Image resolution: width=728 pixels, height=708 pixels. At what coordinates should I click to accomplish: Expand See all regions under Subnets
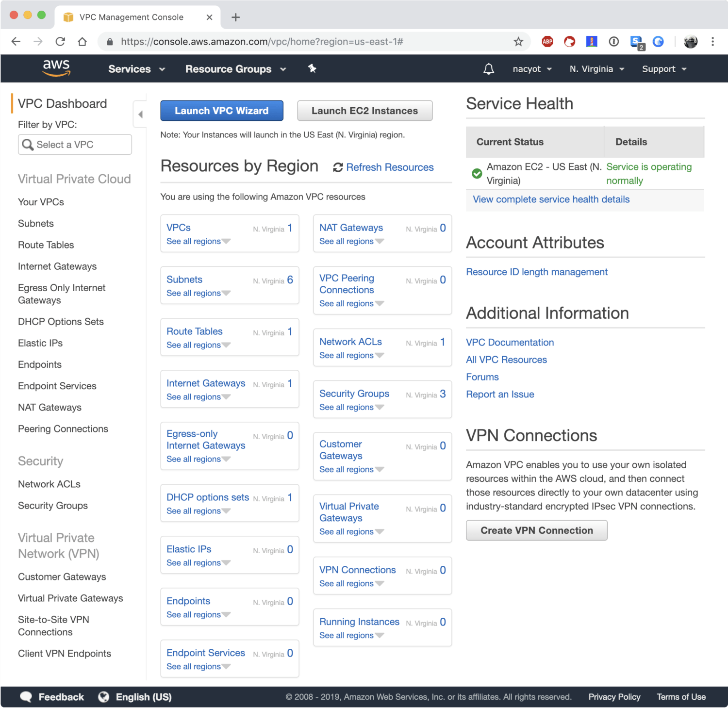pos(199,293)
